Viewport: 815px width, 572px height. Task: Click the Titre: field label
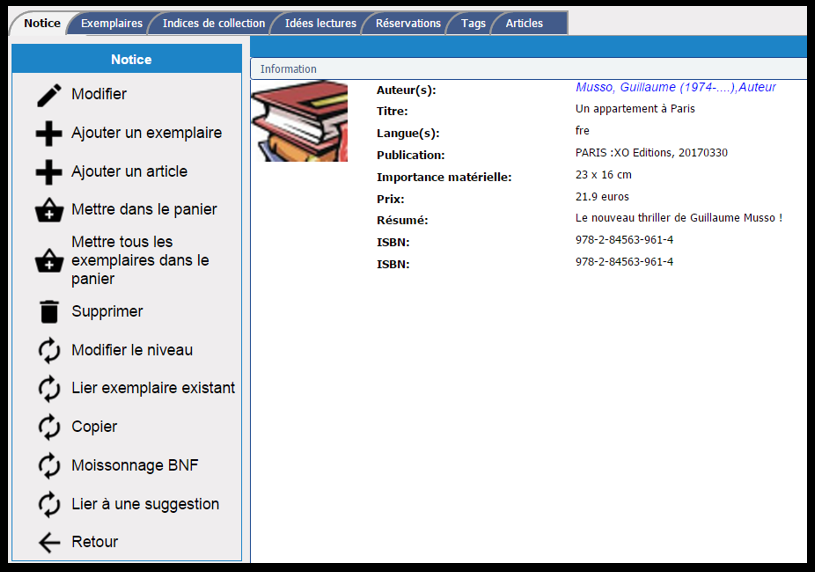[x=392, y=111]
